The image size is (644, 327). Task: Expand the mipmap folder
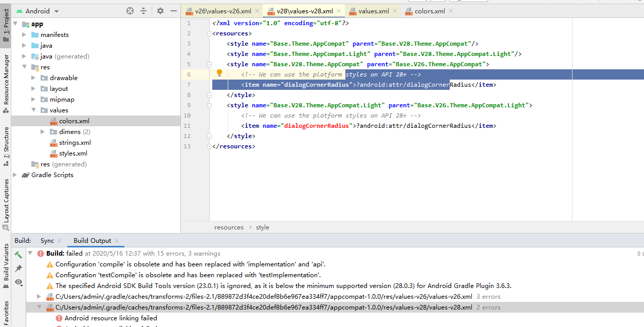point(33,100)
